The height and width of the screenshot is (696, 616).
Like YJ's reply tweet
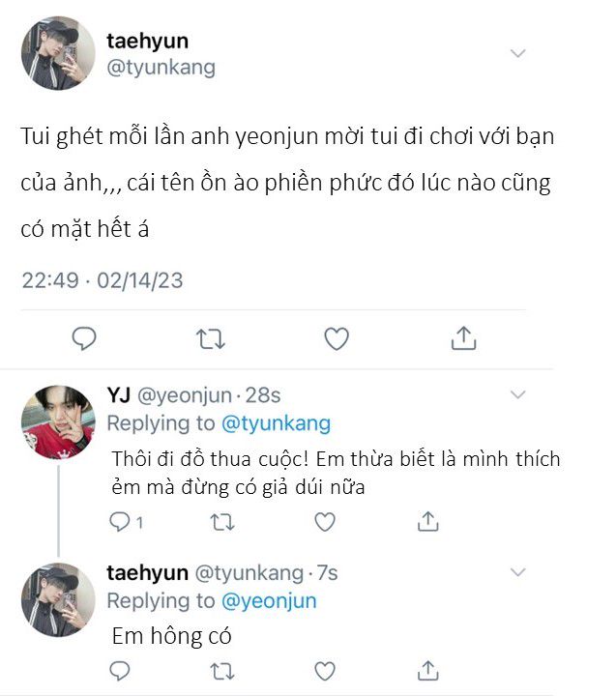tap(325, 522)
